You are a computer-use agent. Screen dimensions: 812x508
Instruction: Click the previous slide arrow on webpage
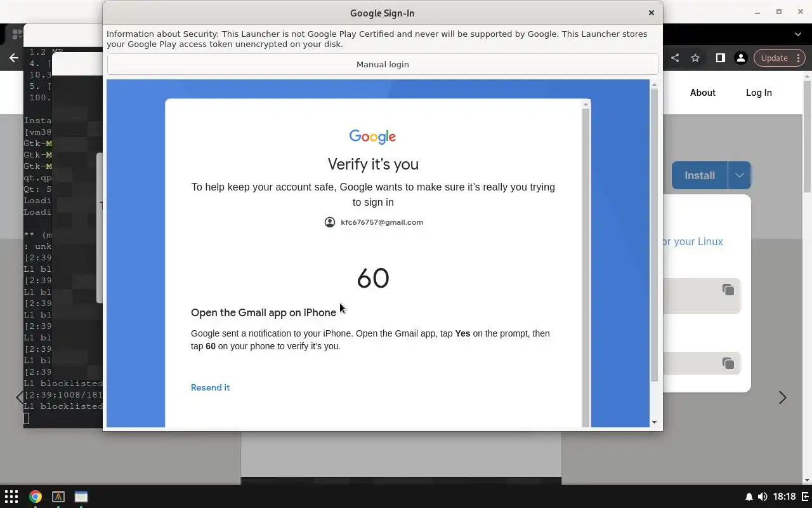pyautogui.click(x=19, y=398)
